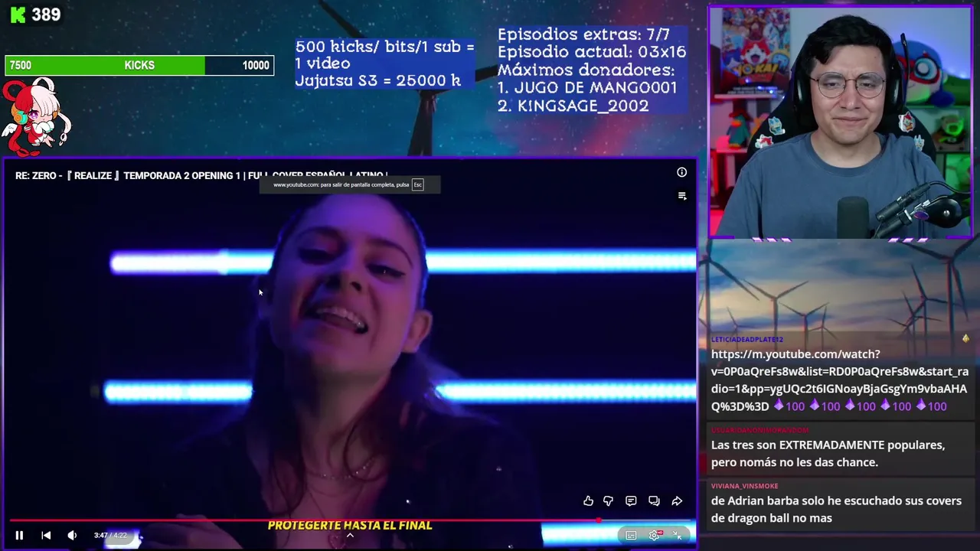This screenshot has width=980, height=551.
Task: Like the video with thumbs up
Action: pos(588,500)
